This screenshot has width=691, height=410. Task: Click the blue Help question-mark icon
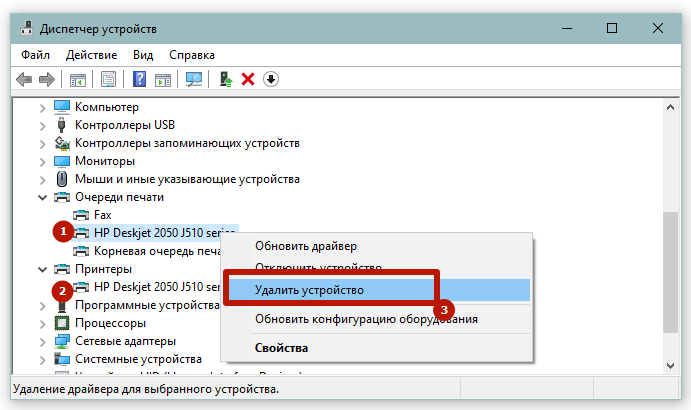(139, 79)
